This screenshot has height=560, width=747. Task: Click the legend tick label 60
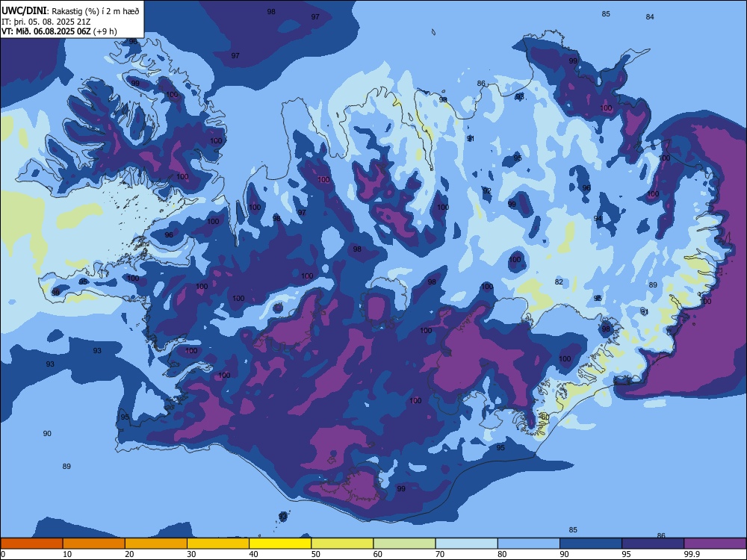[378, 554]
